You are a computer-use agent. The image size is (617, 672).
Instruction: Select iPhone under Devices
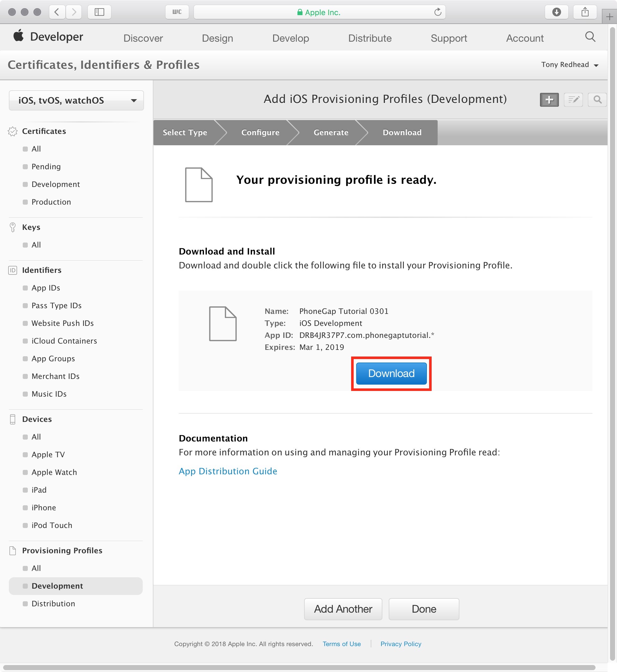tap(44, 507)
